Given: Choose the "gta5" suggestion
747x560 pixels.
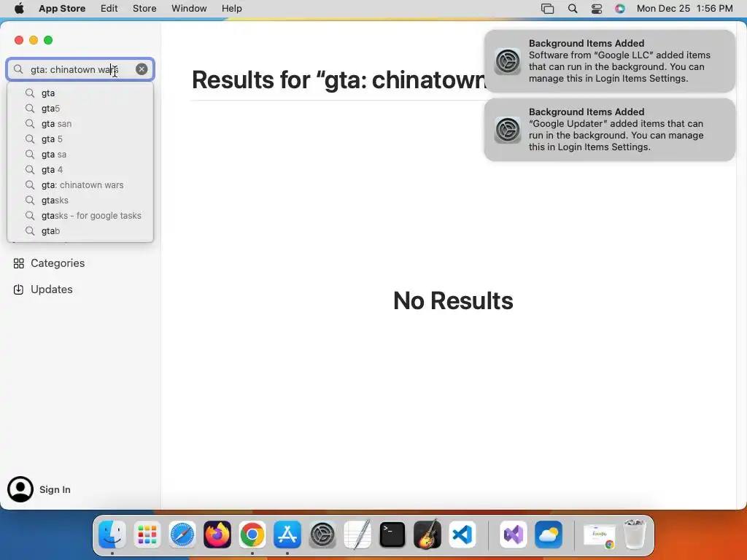Looking at the screenshot, I should click(x=80, y=108).
